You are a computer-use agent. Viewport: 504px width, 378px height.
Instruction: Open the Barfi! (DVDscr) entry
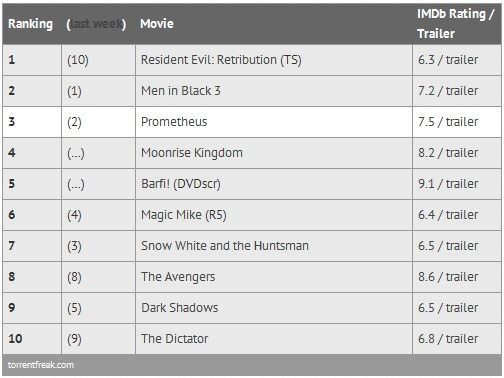[181, 184]
